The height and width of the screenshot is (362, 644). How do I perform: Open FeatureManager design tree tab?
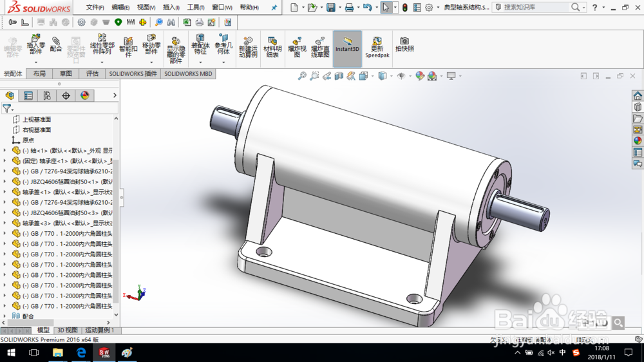(10, 96)
